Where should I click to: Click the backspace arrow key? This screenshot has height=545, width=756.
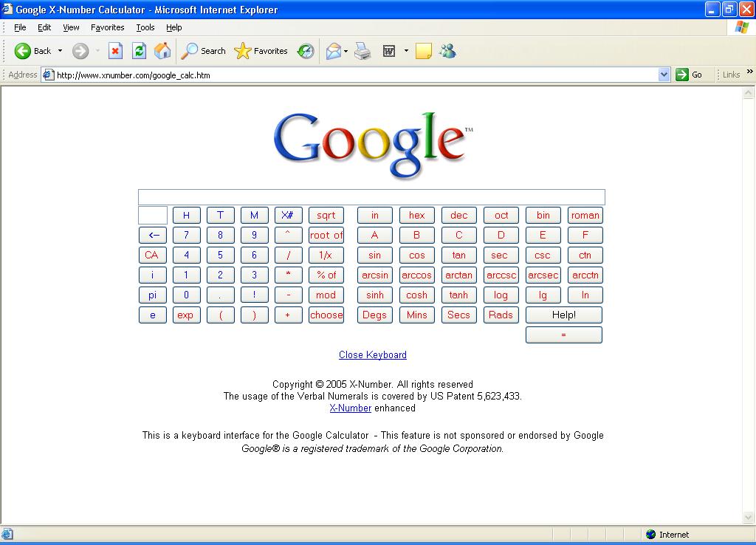tap(152, 236)
